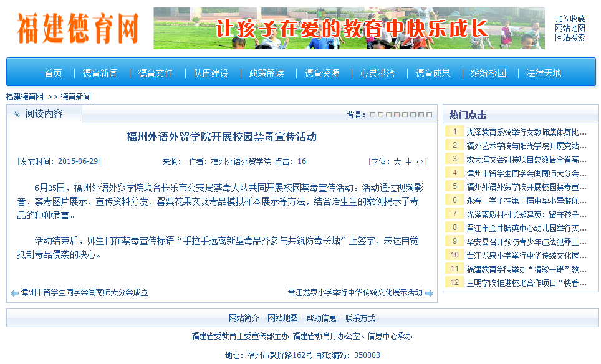Click the number 12 badge in 热门点击 list
The width and height of the screenshot is (601, 364).
(453, 282)
